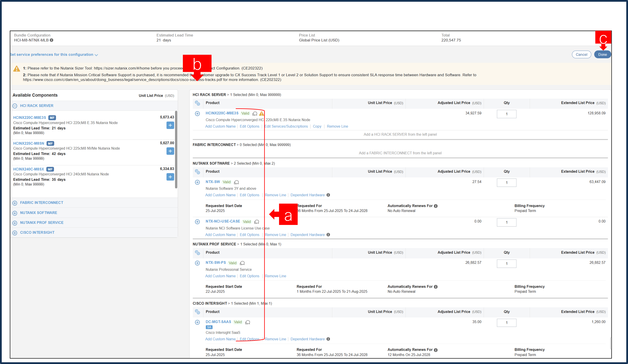
Task: Click the chat icon next to DC-MGT-SAAS
Action: coord(247,322)
